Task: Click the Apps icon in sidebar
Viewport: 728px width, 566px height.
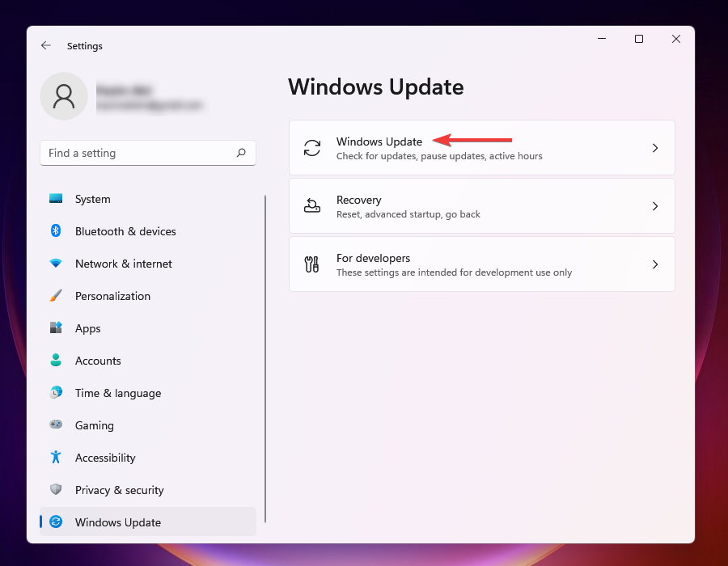Action: (x=56, y=327)
